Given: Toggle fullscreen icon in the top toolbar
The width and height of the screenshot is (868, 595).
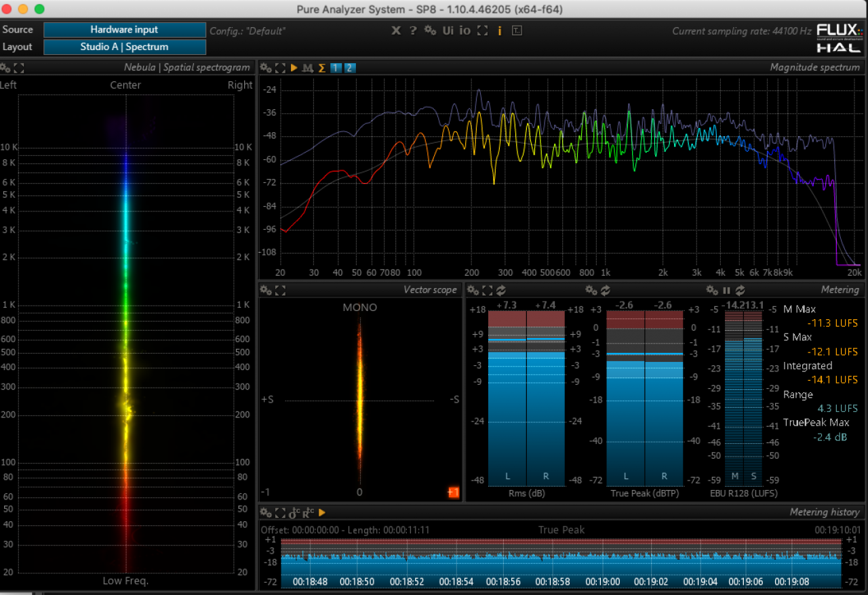Looking at the screenshot, I should click(482, 30).
